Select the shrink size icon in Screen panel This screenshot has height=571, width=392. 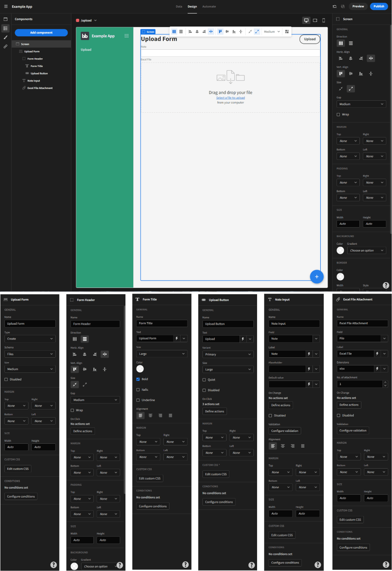pyautogui.click(x=341, y=89)
